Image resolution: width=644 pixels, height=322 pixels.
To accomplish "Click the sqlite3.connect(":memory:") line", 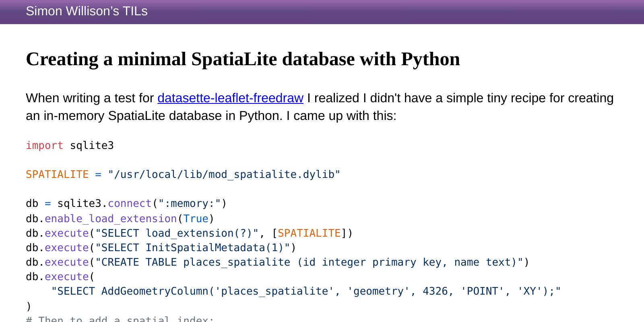I will pyautogui.click(x=126, y=203).
